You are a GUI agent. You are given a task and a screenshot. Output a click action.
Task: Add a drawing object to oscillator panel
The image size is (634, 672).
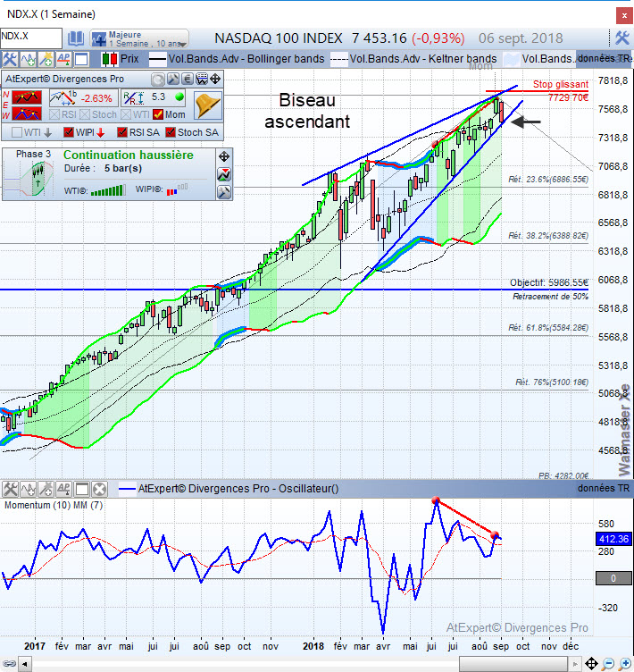click(46, 489)
